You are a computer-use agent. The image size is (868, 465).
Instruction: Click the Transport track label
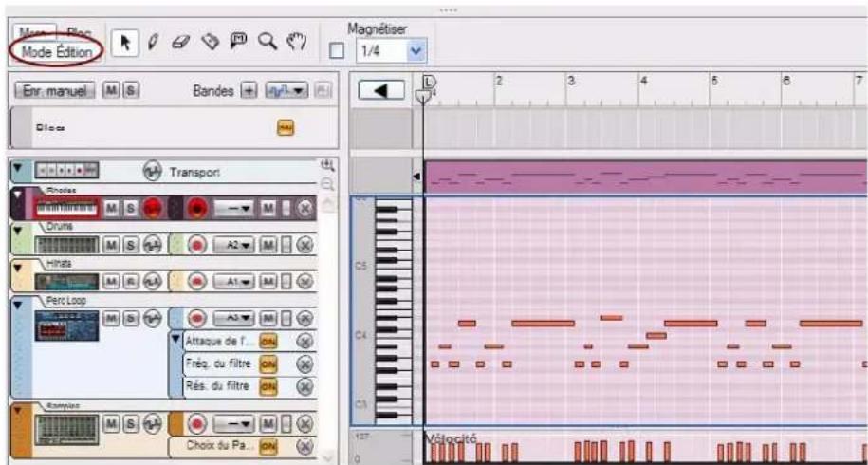pos(194,172)
